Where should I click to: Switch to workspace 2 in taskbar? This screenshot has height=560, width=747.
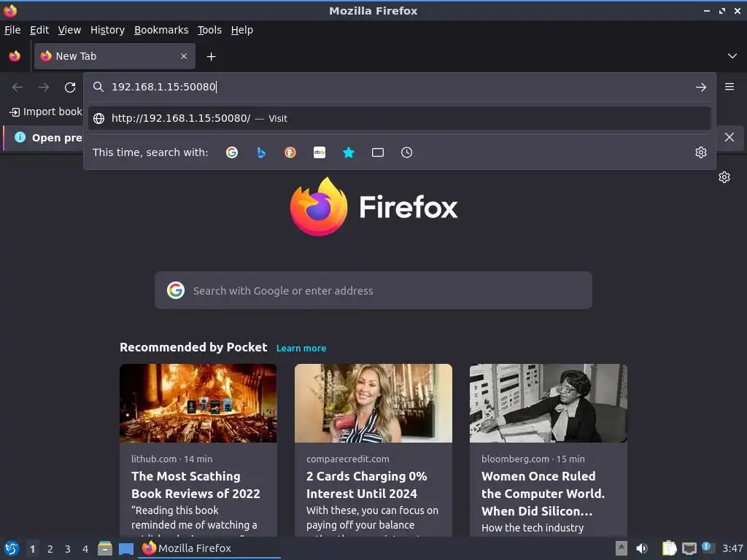click(x=50, y=549)
